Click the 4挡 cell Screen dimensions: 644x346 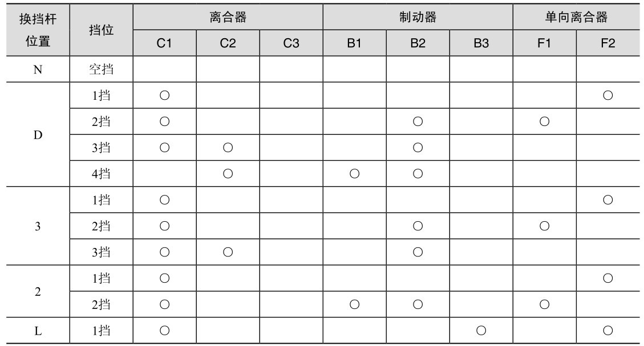(x=101, y=174)
